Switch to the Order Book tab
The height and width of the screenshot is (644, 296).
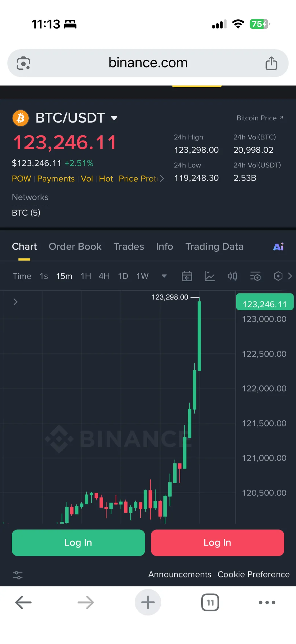(75, 247)
